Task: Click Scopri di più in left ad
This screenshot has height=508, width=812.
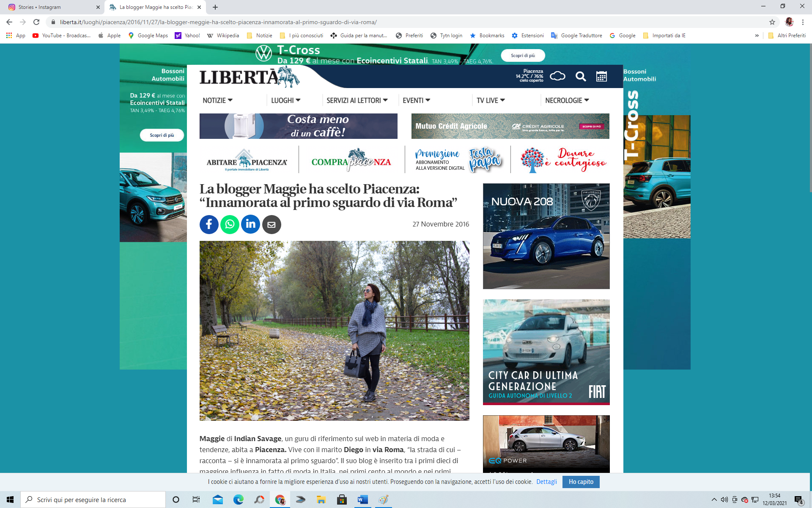Action: (162, 135)
